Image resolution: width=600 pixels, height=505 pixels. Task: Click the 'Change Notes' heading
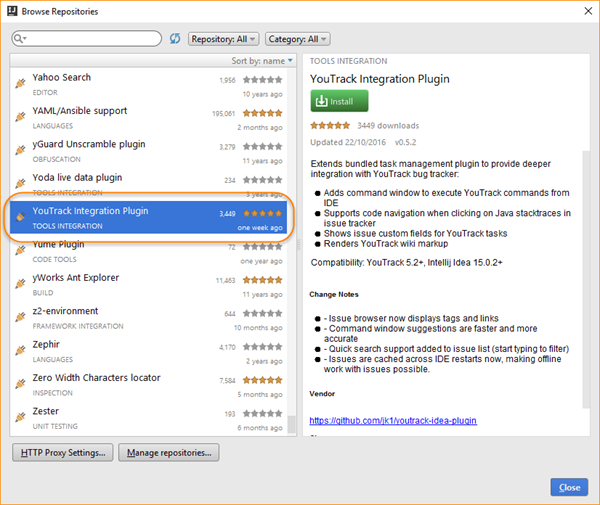click(x=334, y=294)
